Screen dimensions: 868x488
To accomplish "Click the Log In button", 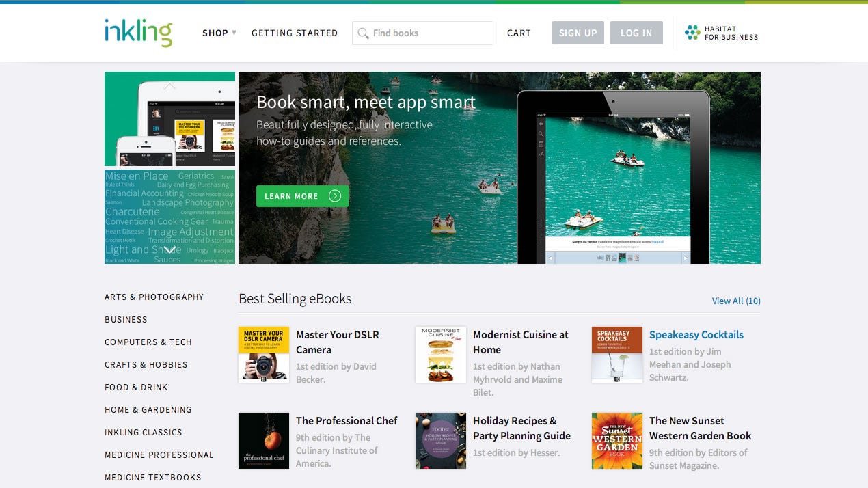I will click(636, 33).
